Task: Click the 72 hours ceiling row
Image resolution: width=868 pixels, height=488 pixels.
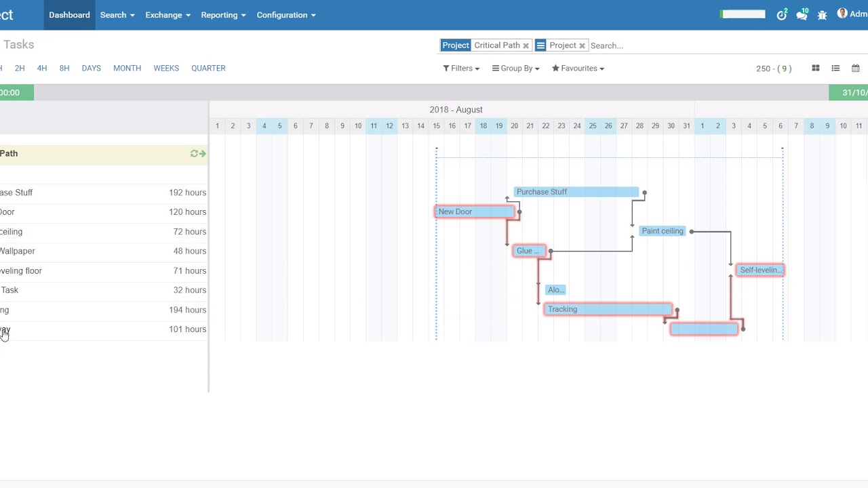Action: [103, 232]
